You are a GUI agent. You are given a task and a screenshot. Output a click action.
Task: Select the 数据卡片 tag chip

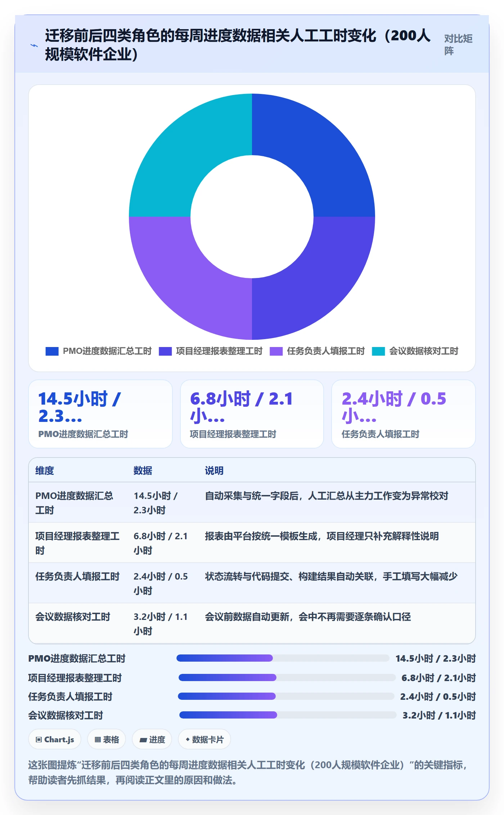point(204,739)
